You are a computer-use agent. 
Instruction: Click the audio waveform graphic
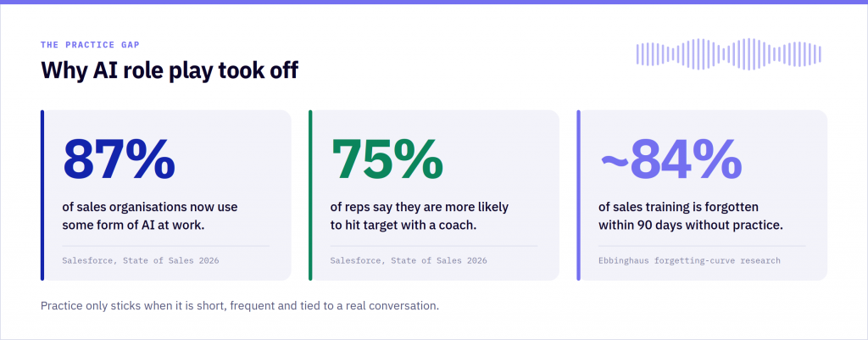point(728,53)
